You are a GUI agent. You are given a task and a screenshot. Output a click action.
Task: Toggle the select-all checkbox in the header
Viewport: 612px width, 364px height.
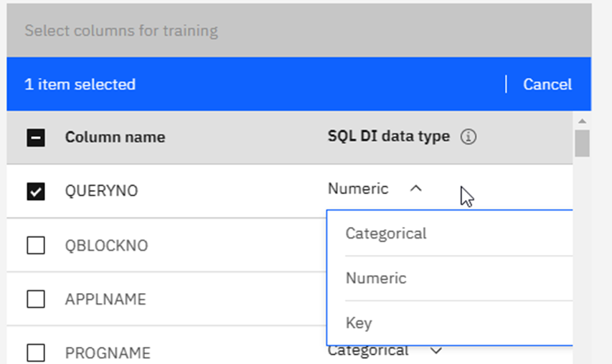[36, 138]
